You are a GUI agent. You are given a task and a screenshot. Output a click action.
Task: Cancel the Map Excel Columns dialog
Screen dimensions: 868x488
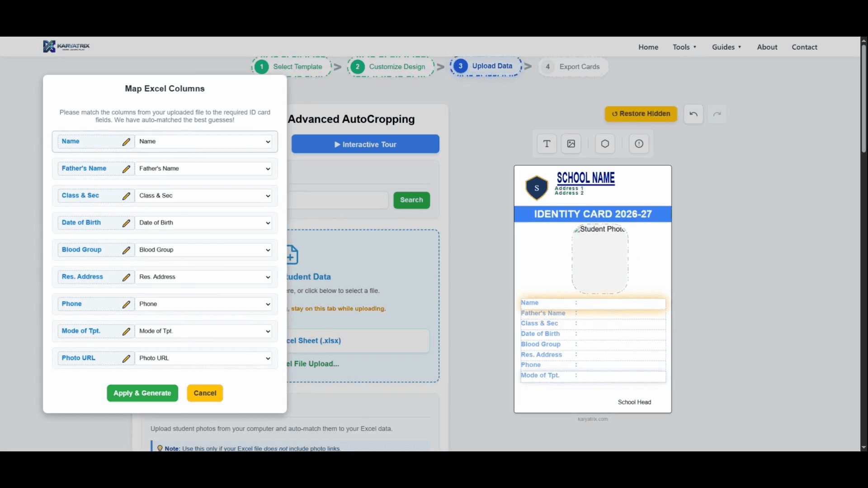pyautogui.click(x=205, y=393)
